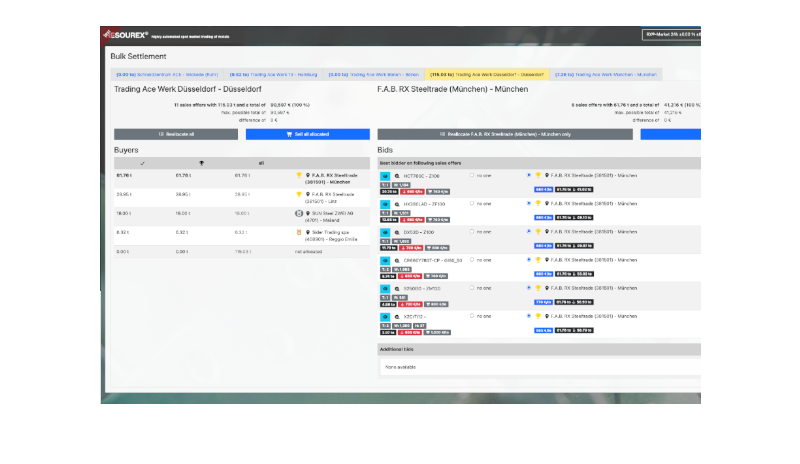View the X2CrTi12 offer via eye icon
The height and width of the screenshot is (464, 800).
point(385,317)
